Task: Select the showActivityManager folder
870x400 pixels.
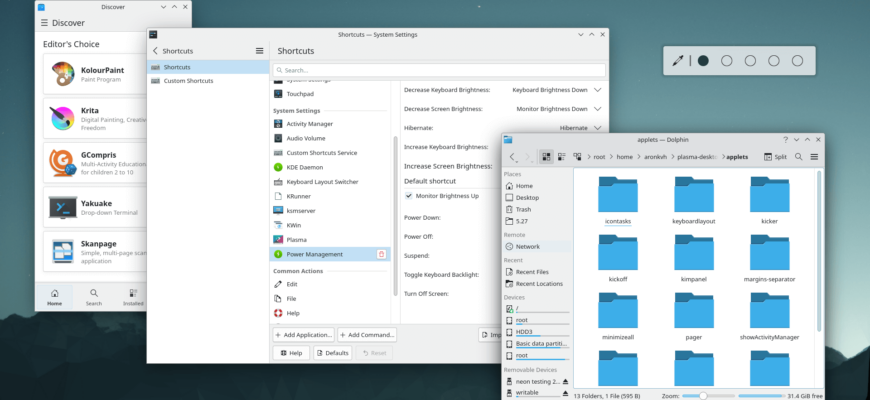Action: click(x=769, y=316)
